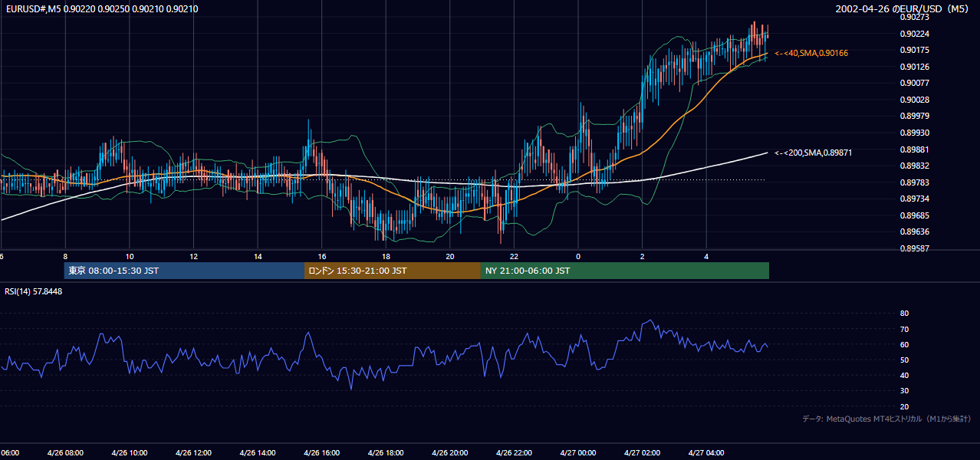
Task: Click hour label 12 under the price chart
Action: [193, 256]
